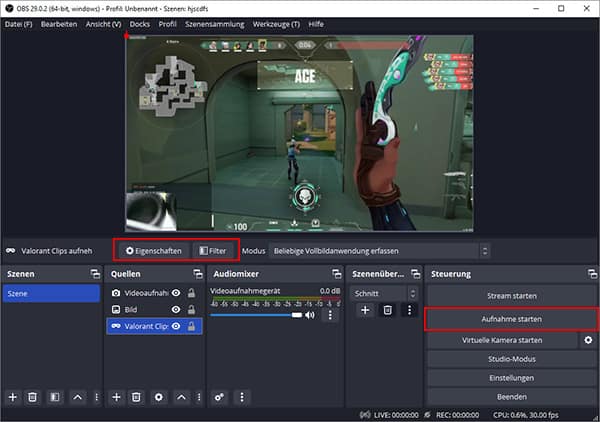The width and height of the screenshot is (600, 422).
Task: Open Einstellungen
Action: click(x=512, y=378)
